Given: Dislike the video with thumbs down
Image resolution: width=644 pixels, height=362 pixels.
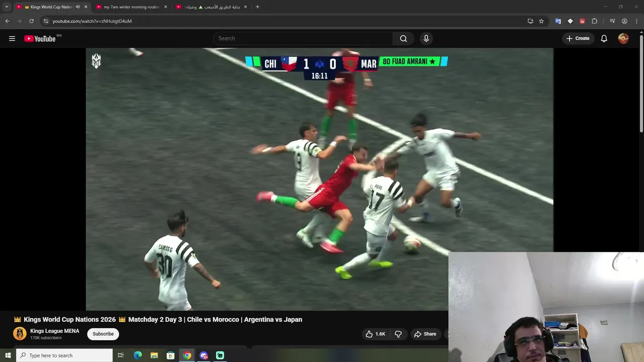Looking at the screenshot, I should pyautogui.click(x=398, y=334).
